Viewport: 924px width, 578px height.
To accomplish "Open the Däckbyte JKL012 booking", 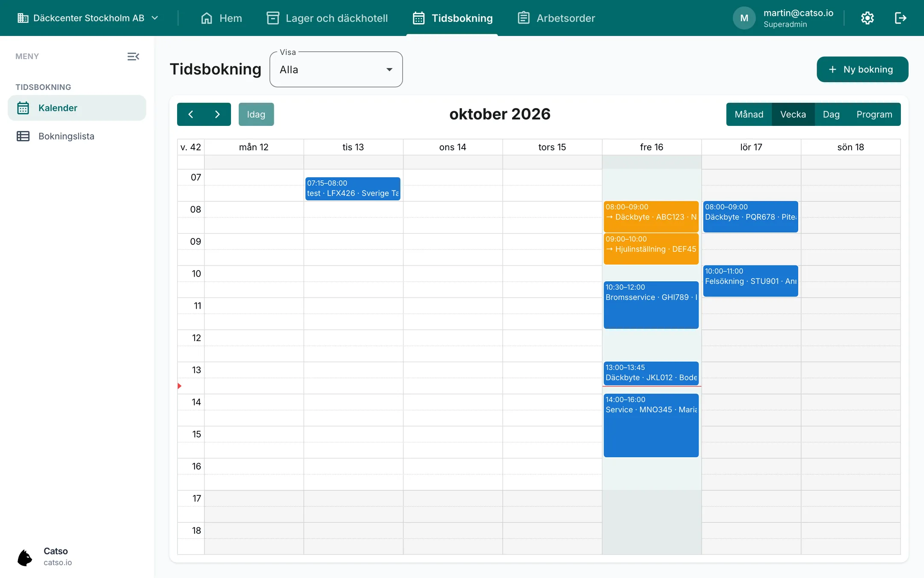I will [651, 373].
